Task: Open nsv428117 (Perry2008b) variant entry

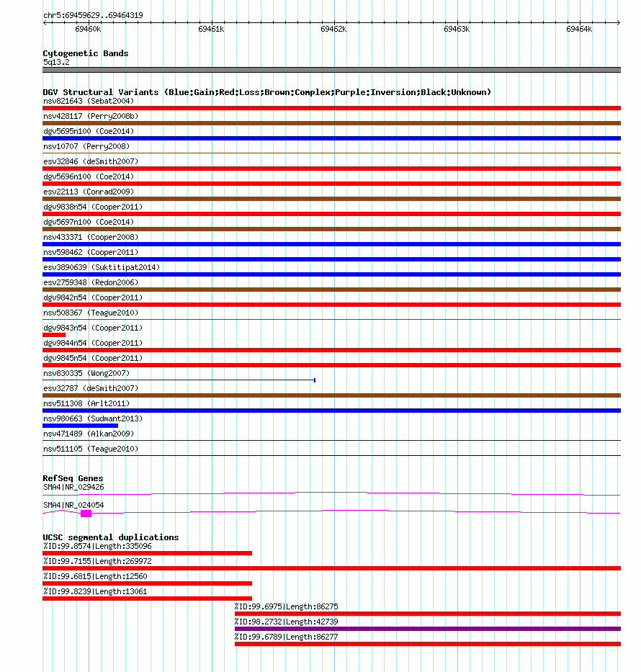Action: pyautogui.click(x=91, y=116)
